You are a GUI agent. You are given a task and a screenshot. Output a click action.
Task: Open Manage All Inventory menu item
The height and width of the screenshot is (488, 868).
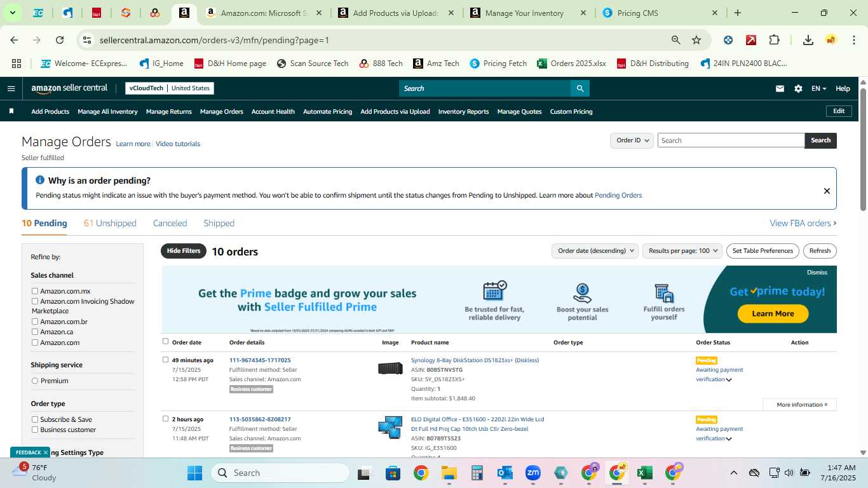click(107, 111)
